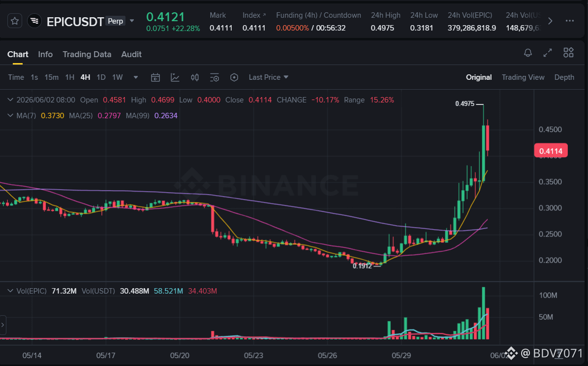The height and width of the screenshot is (366, 588).
Task: Click the Vol(USDT) value 30.488M
Action: point(134,291)
